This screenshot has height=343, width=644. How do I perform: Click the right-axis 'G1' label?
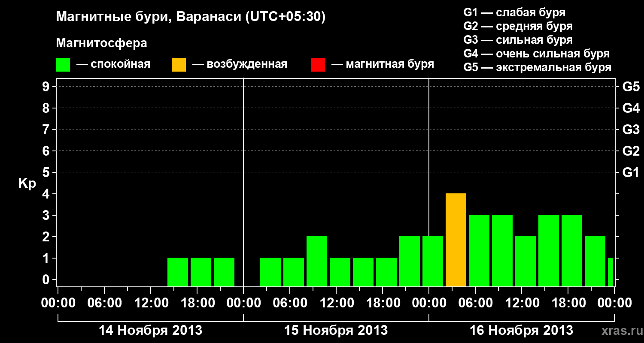(x=631, y=172)
